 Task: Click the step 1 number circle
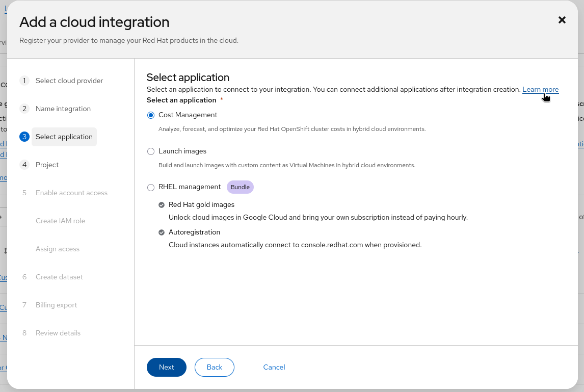click(x=24, y=81)
